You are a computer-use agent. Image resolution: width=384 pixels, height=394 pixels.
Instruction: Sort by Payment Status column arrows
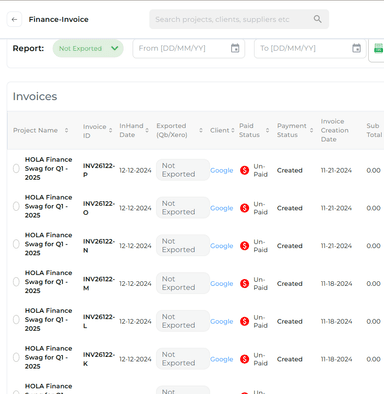point(311,130)
